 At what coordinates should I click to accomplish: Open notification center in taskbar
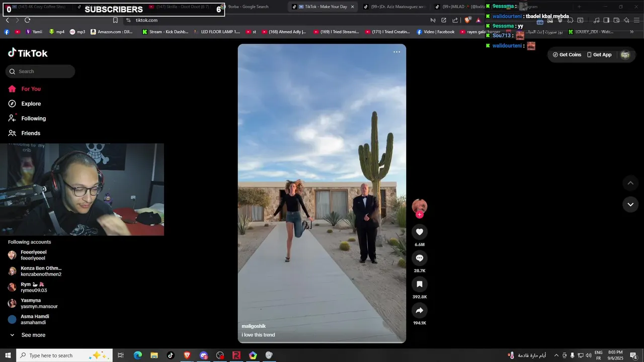634,355
